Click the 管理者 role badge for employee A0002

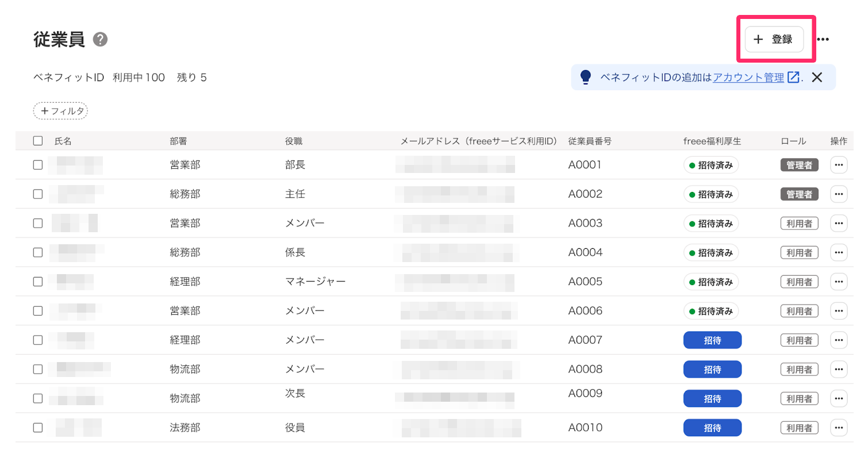click(x=799, y=194)
